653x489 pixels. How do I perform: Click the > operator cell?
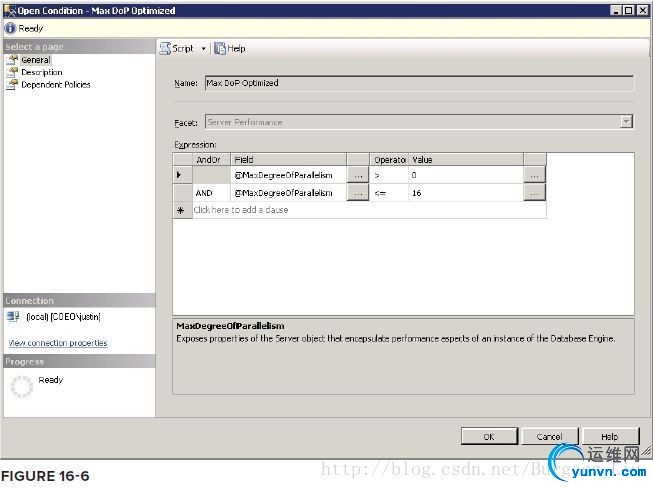[389, 175]
